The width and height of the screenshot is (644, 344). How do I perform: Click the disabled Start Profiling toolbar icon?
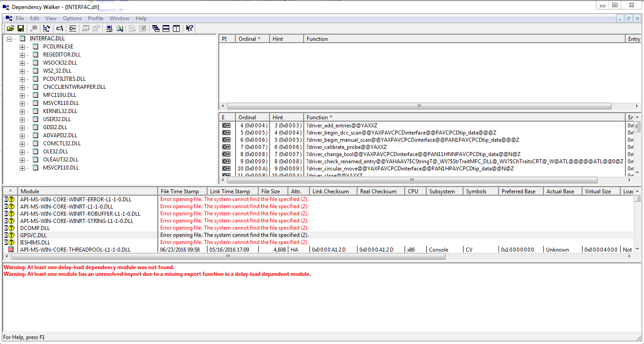[x=132, y=28]
